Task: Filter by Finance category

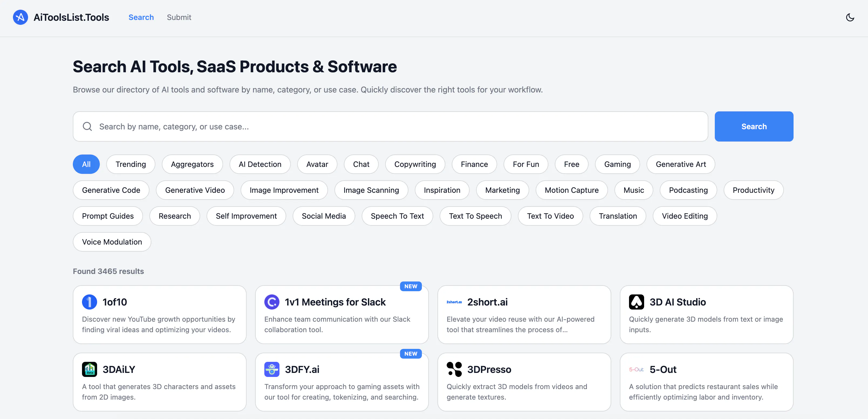Action: 474,164
